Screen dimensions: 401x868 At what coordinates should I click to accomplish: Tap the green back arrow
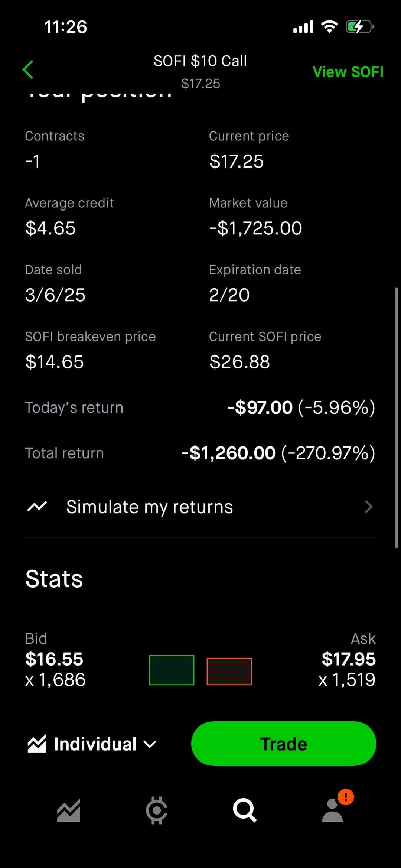point(28,70)
